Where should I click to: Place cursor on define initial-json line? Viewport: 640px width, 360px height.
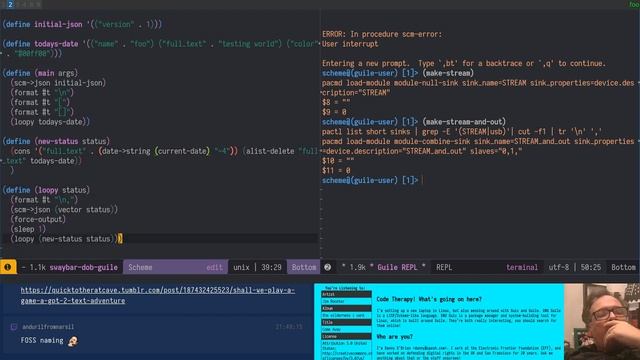pos(82,24)
